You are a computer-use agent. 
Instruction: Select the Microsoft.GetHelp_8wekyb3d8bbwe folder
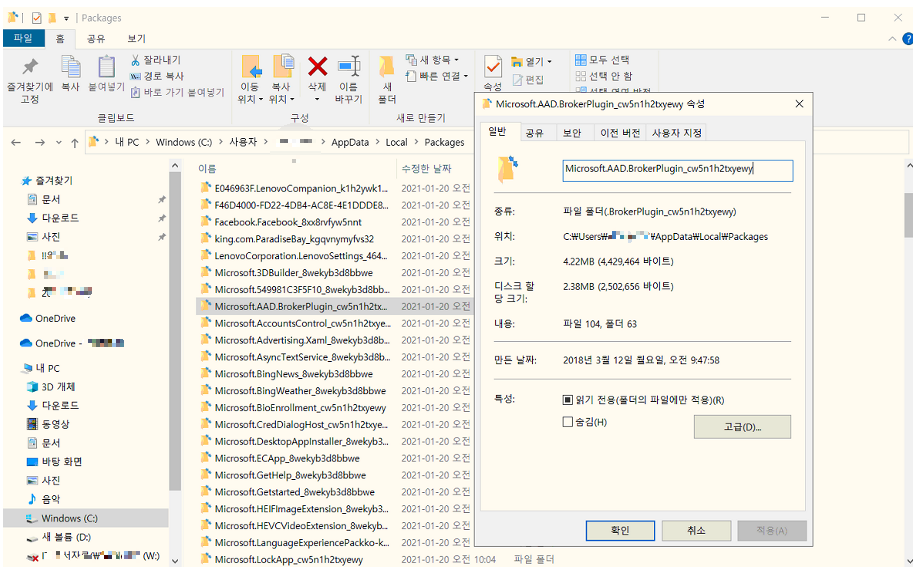pos(290,476)
